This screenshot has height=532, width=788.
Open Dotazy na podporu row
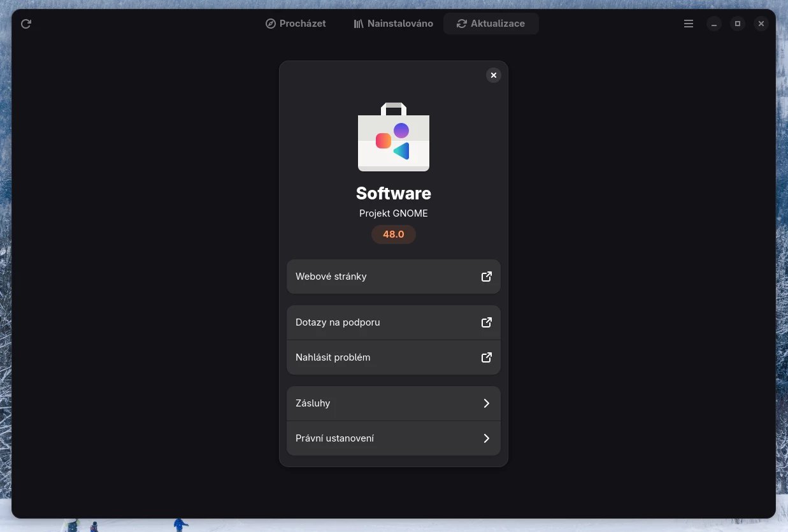coord(394,322)
